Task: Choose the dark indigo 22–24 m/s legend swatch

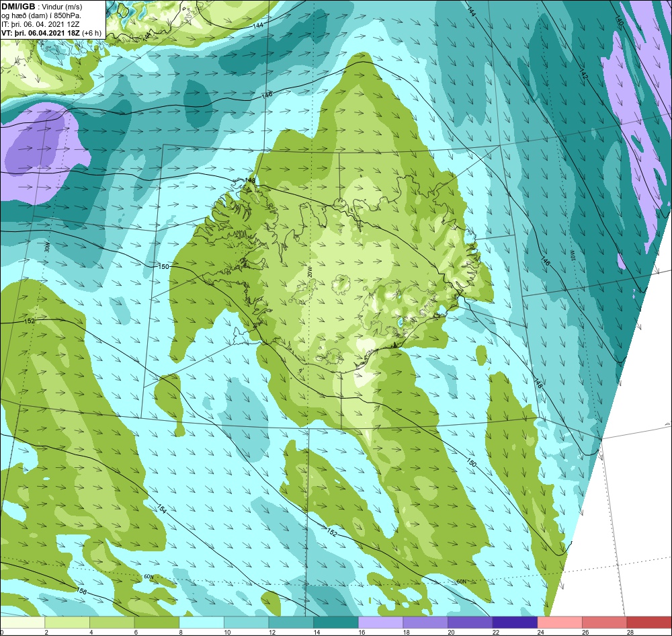Action: coord(515,623)
